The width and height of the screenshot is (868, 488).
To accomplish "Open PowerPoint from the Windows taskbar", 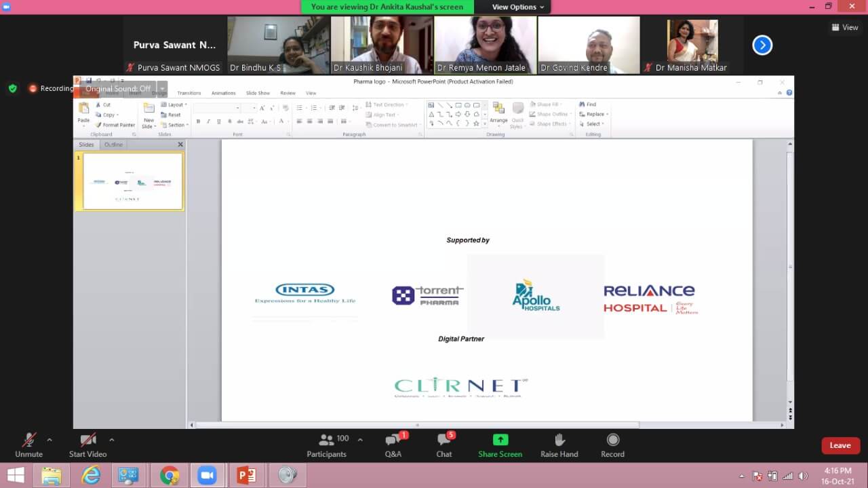I will click(x=245, y=475).
